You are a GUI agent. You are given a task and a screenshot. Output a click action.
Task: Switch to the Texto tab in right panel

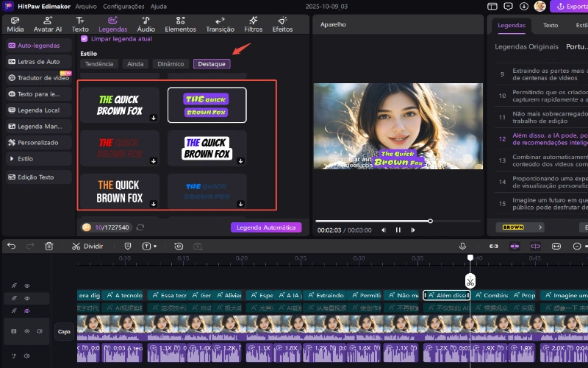pos(550,25)
